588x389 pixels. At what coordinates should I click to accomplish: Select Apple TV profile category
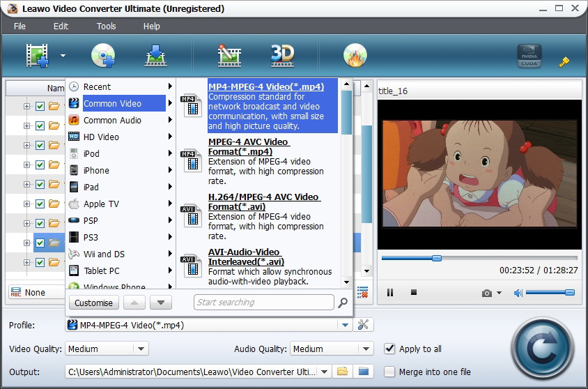[x=121, y=204]
